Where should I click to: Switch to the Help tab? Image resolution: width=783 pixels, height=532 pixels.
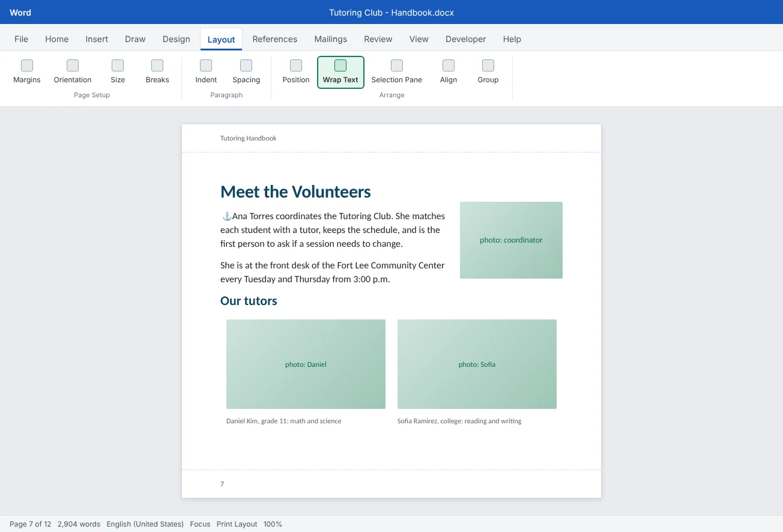(x=512, y=39)
